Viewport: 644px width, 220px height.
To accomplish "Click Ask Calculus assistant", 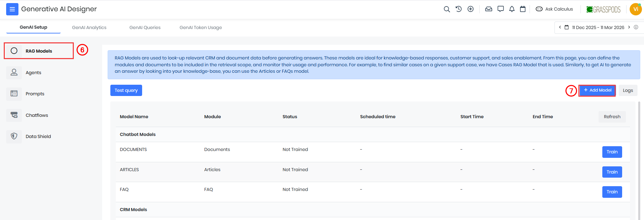I will 554,9.
